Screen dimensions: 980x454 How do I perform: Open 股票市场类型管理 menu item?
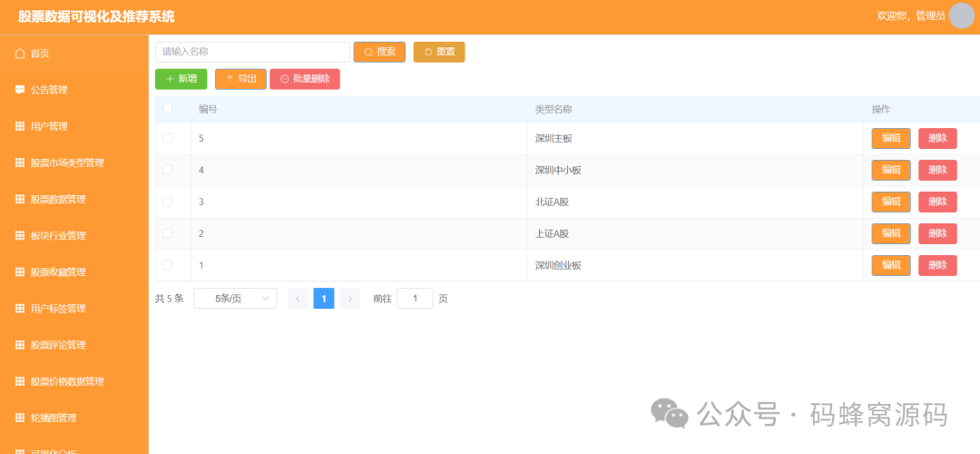(x=74, y=163)
